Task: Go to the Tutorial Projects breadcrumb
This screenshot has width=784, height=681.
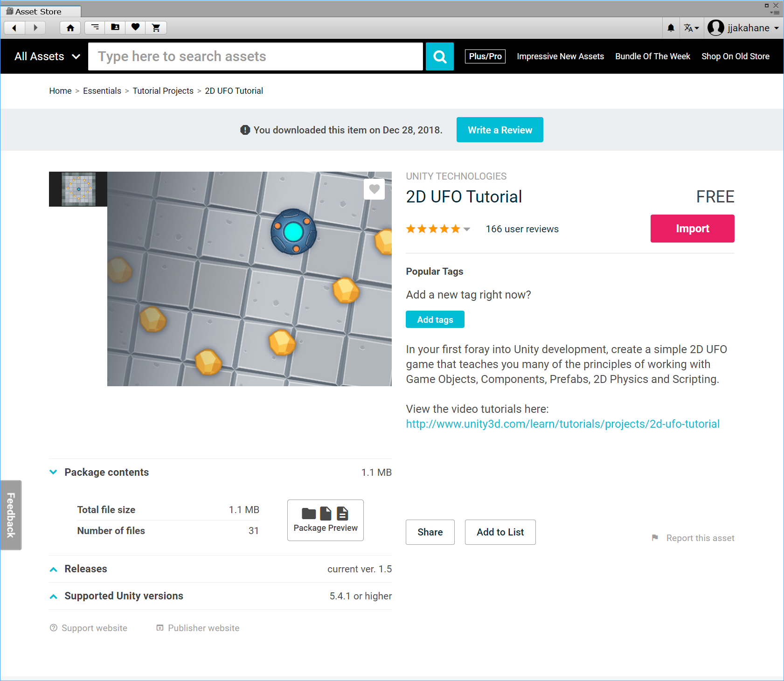Action: point(163,91)
